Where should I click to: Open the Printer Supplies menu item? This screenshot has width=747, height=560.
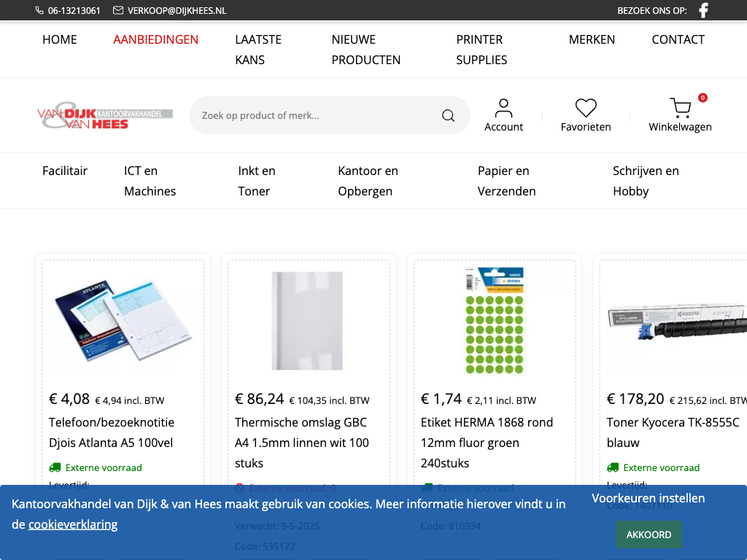pyautogui.click(x=481, y=50)
